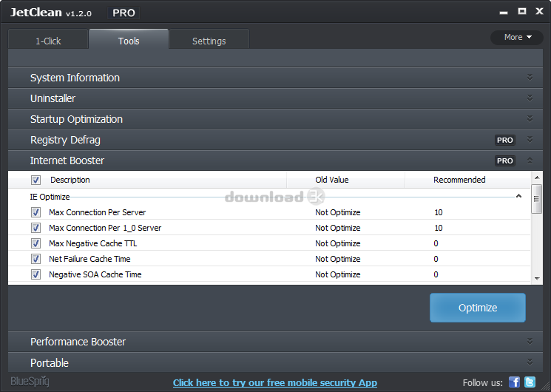Collapse the IE Optimize group

pos(518,196)
